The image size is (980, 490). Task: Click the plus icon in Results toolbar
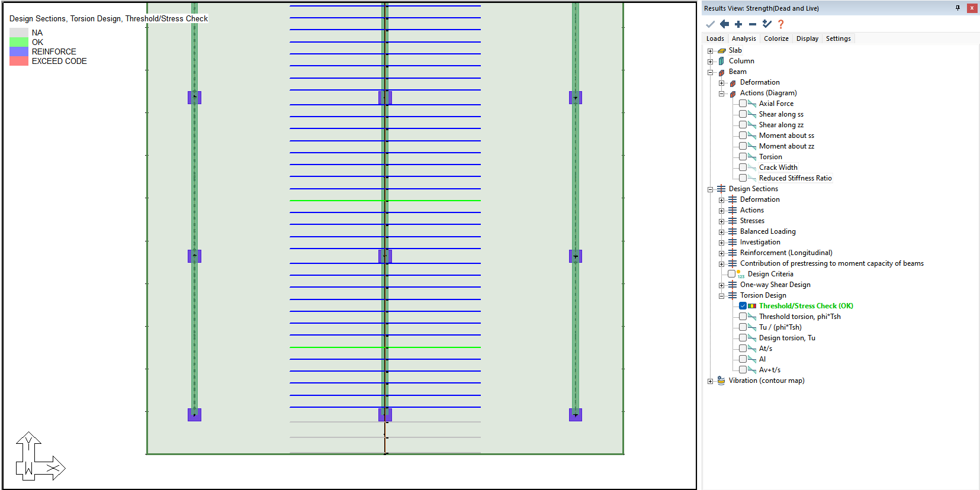738,24
